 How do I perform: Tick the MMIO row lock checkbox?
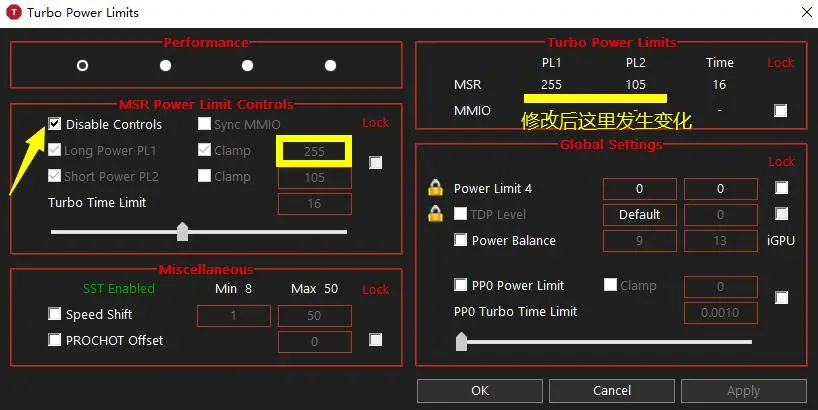pos(781,110)
